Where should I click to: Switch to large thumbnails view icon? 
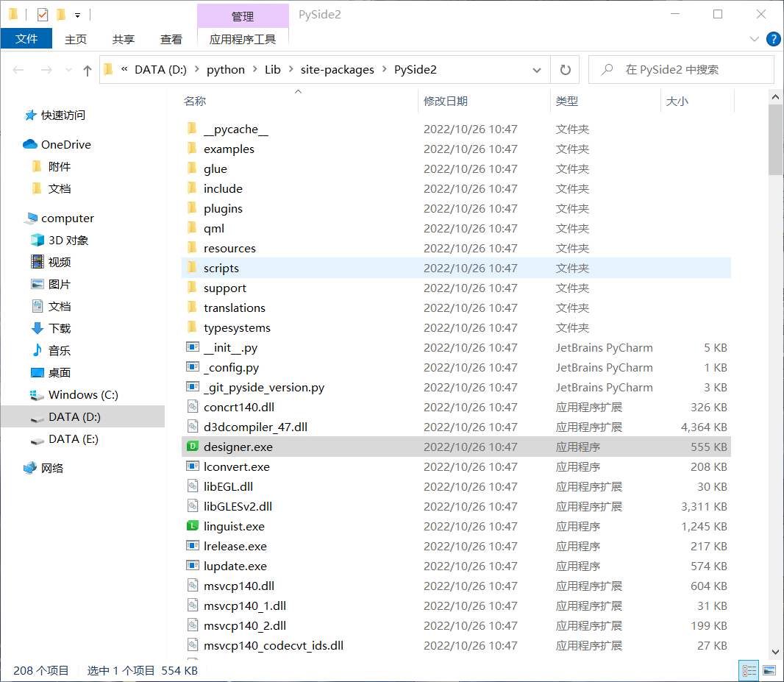click(x=769, y=670)
